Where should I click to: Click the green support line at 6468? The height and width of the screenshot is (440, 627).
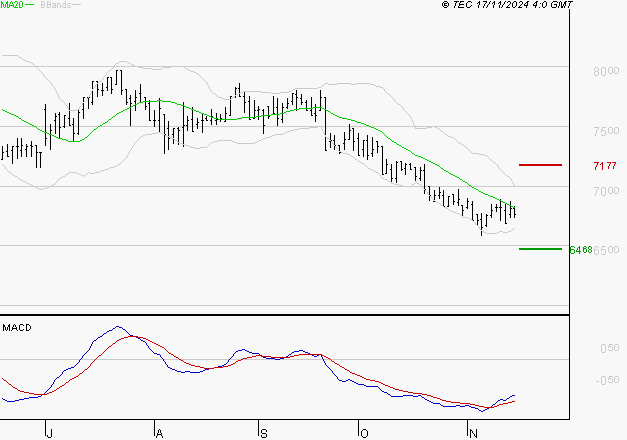[x=541, y=248]
